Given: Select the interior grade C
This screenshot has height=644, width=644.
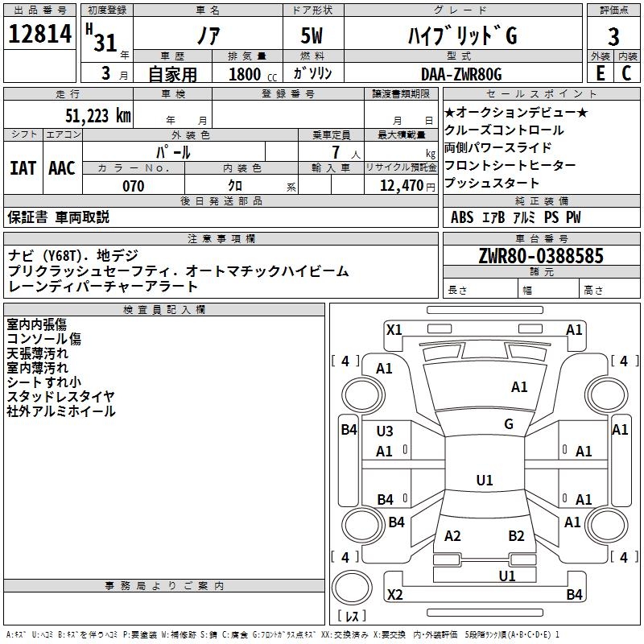Looking at the screenshot, I should (x=626, y=73).
